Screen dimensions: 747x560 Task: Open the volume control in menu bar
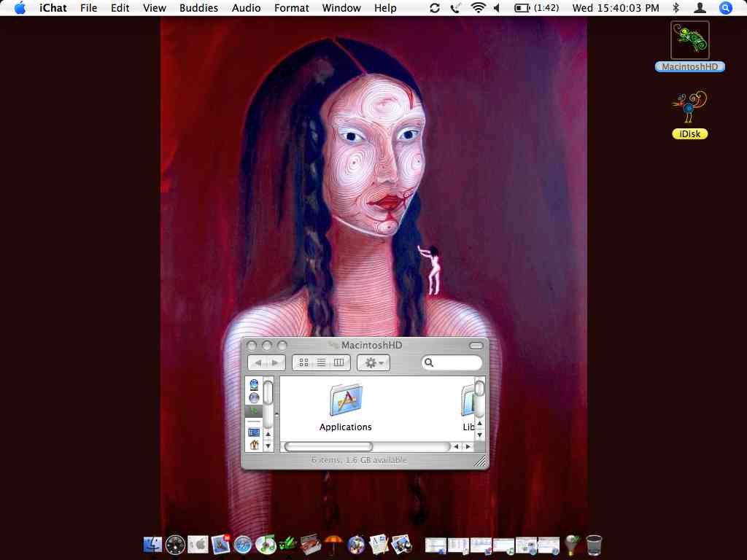pos(497,8)
